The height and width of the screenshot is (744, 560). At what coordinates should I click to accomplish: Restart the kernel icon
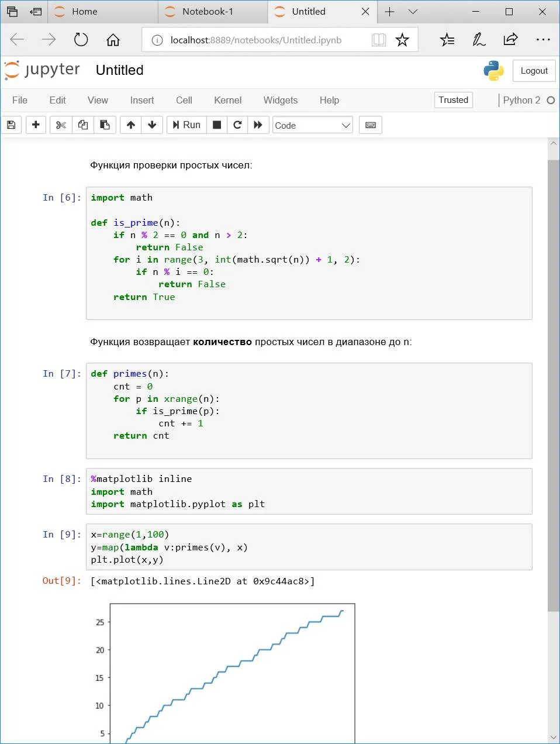237,125
